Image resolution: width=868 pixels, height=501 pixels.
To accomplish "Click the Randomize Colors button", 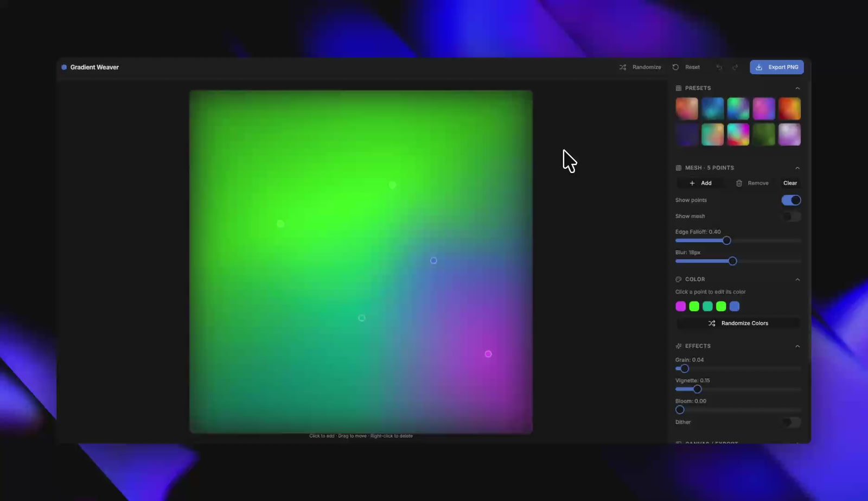I will [738, 324].
